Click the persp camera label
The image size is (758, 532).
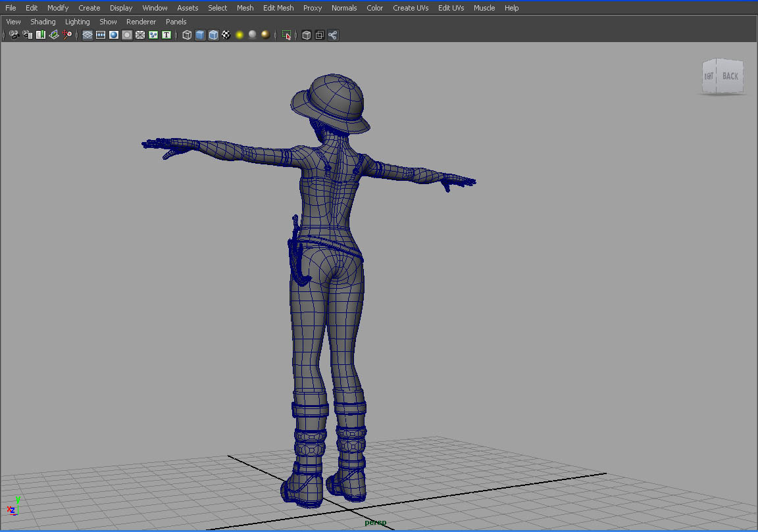tap(376, 522)
